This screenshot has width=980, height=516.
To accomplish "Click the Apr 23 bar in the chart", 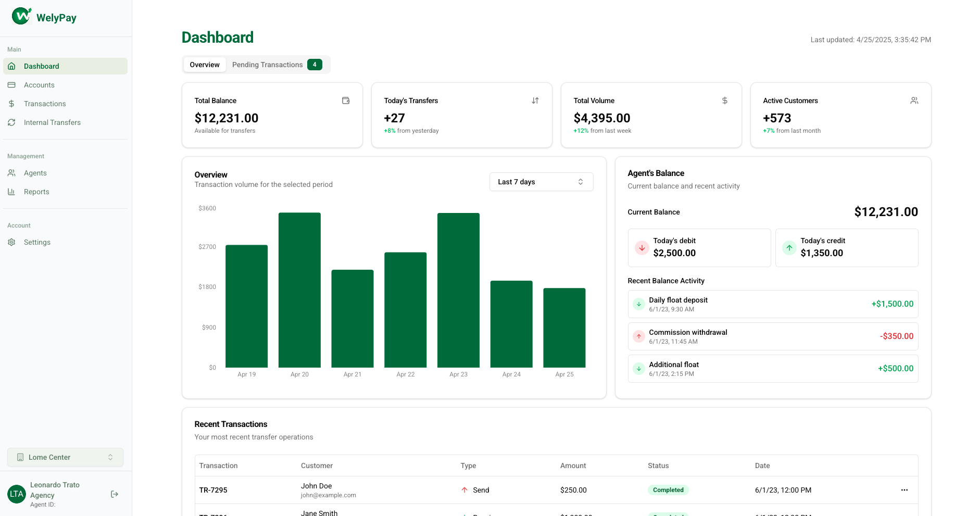I will click(x=458, y=290).
